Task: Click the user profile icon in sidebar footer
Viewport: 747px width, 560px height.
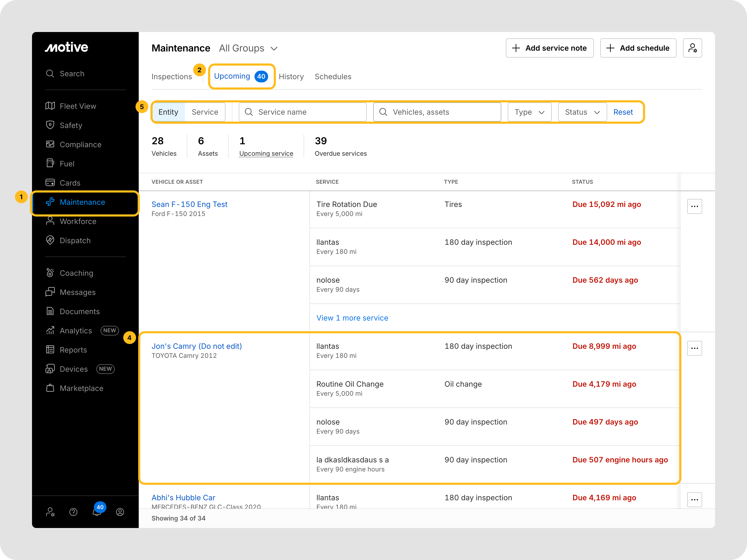Action: 120,512
